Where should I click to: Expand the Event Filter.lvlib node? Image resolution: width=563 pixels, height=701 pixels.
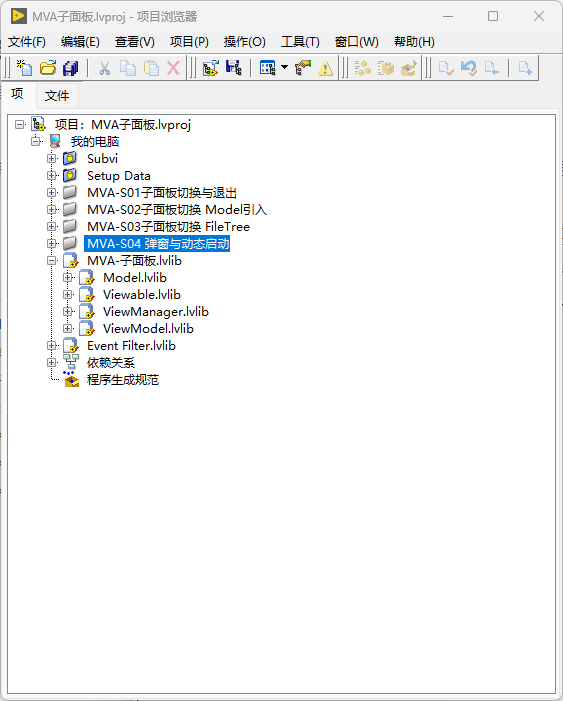pos(52,345)
